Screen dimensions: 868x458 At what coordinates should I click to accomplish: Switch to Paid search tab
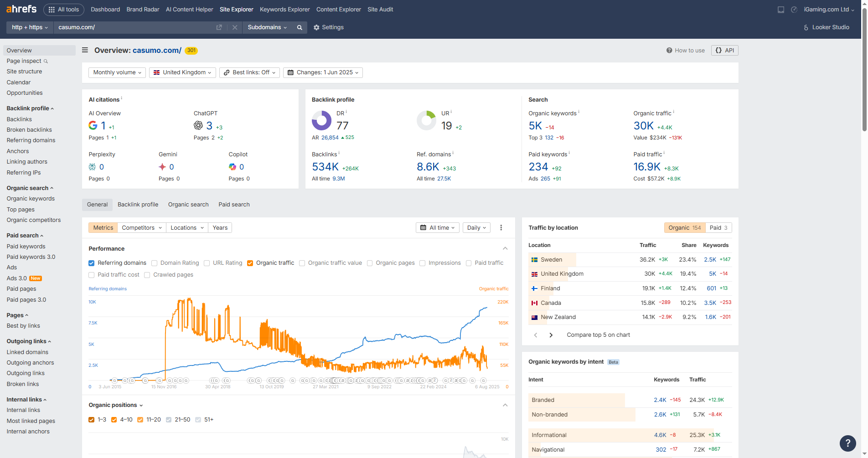tap(234, 205)
